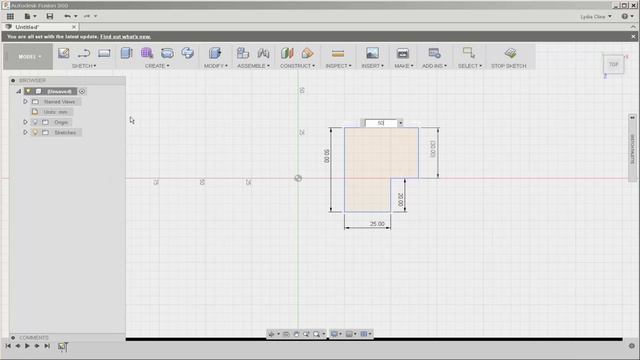Expand the COMMENTS panel bullet
Viewport: 640px width, 360px height.
click(13, 338)
